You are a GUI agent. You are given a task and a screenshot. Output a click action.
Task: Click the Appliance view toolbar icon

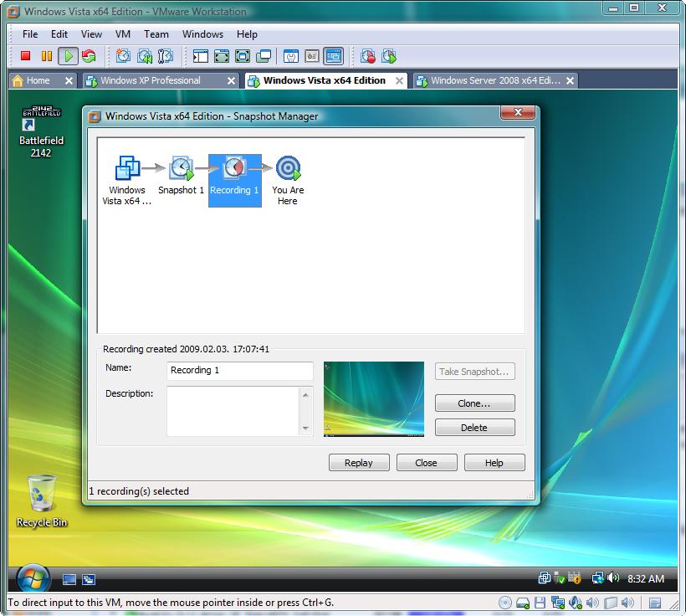312,56
